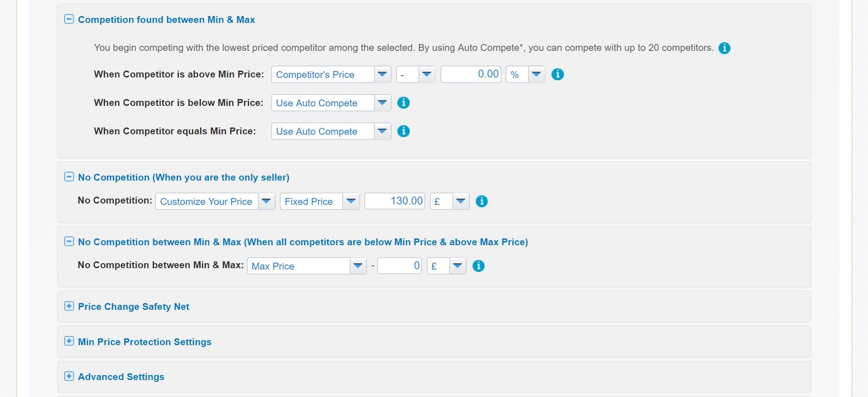The height and width of the screenshot is (397, 868).
Task: Collapse Competition found between Min & Max section
Action: point(69,19)
